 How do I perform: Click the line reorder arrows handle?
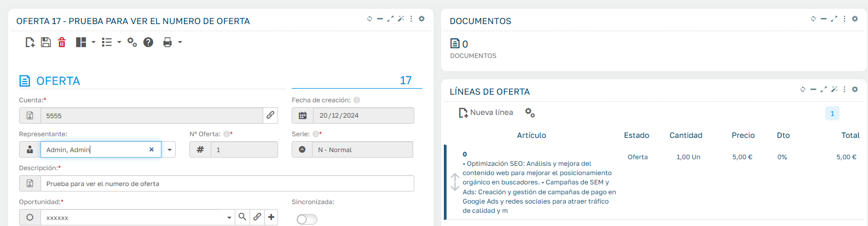455,182
